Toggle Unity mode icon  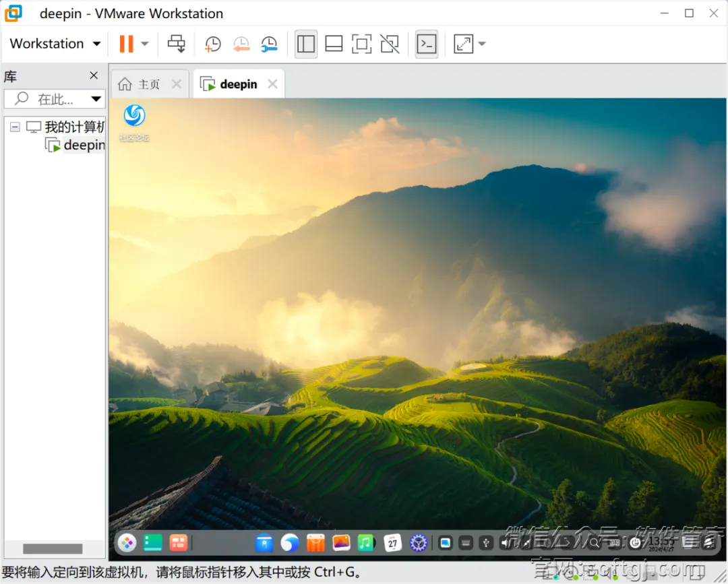click(x=390, y=44)
